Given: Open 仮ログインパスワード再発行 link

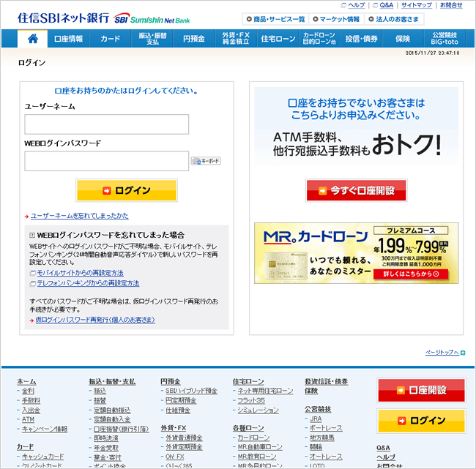Looking at the screenshot, I should (x=95, y=320).
